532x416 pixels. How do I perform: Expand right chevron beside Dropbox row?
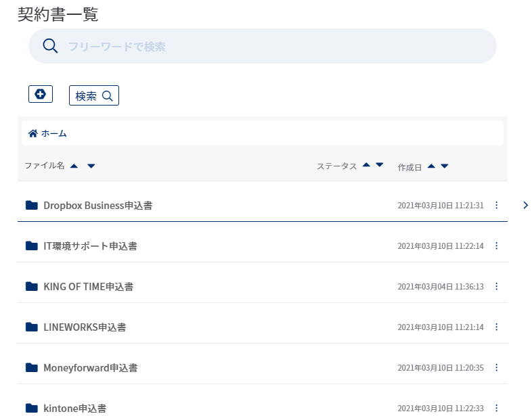[525, 205]
